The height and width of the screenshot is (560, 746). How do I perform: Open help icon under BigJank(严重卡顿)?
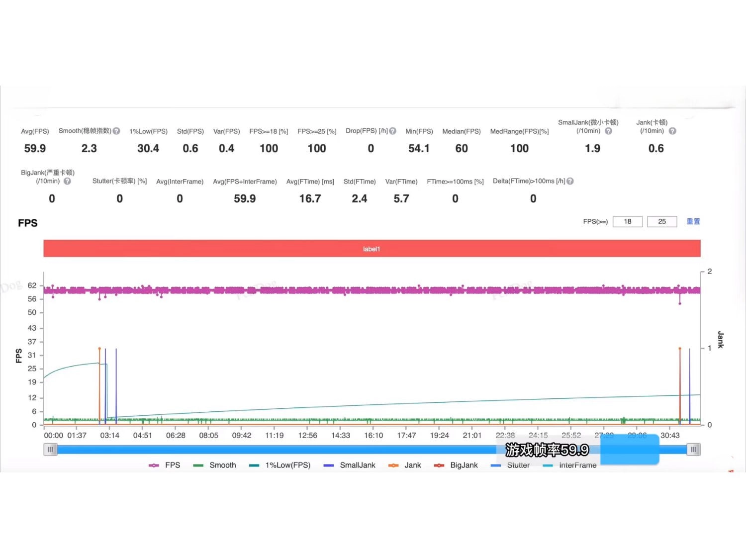pyautogui.click(x=67, y=182)
